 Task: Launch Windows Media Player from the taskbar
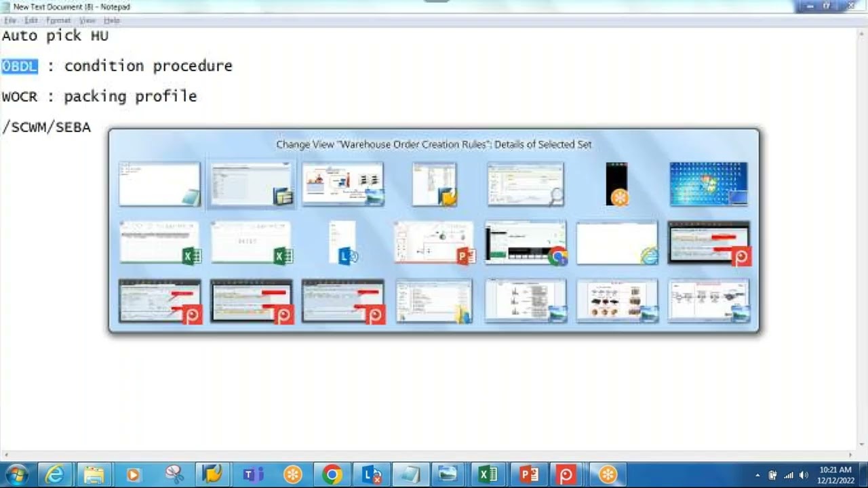coord(133,474)
